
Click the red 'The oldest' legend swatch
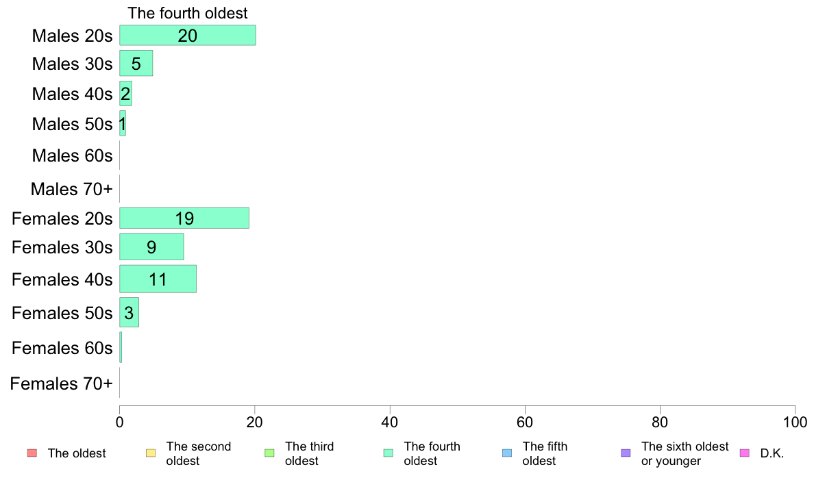pos(32,453)
